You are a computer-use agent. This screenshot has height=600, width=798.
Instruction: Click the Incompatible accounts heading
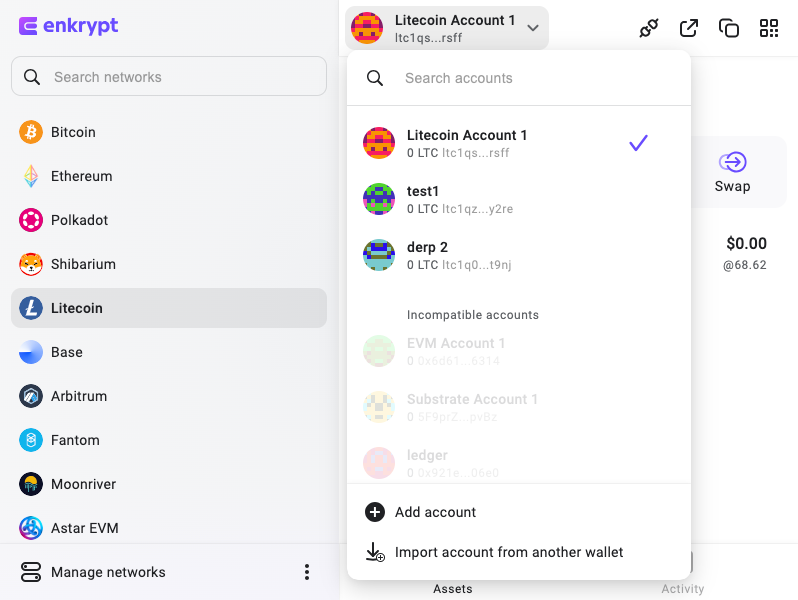[472, 315]
